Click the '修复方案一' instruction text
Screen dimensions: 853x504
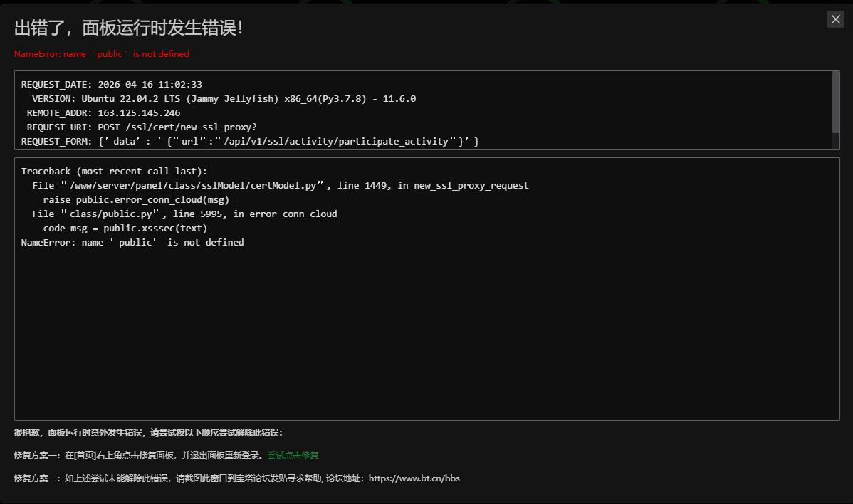click(140, 456)
